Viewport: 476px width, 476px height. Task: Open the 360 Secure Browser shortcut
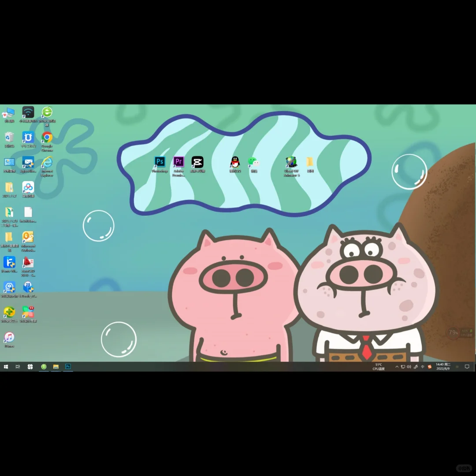(47, 116)
